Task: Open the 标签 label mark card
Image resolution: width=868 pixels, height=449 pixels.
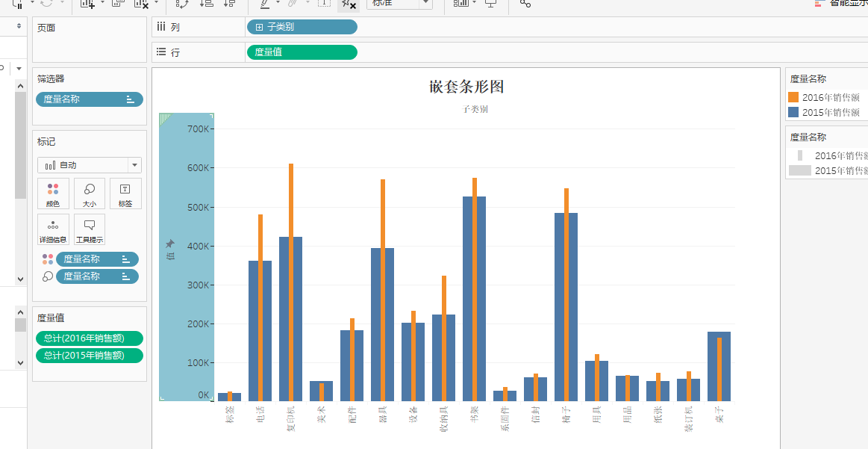Action: (125, 193)
